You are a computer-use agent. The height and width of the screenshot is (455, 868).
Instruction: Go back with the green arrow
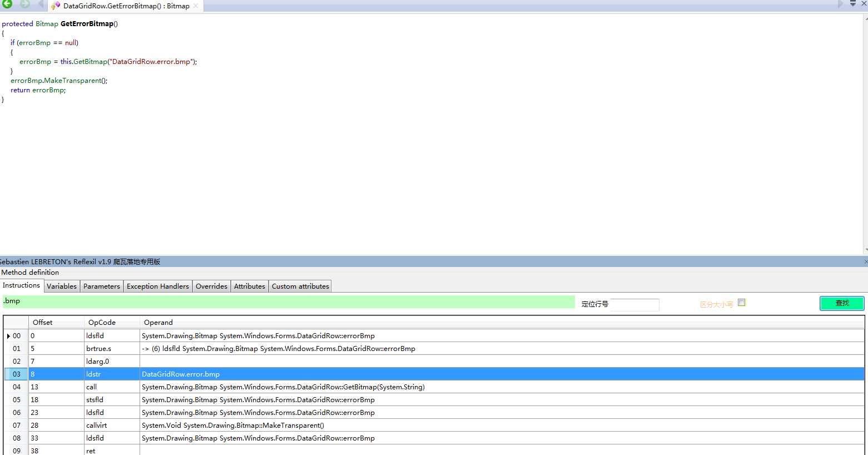pyautogui.click(x=7, y=4)
